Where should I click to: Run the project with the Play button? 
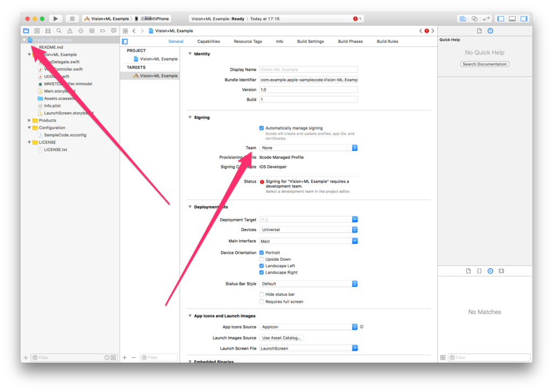(56, 19)
